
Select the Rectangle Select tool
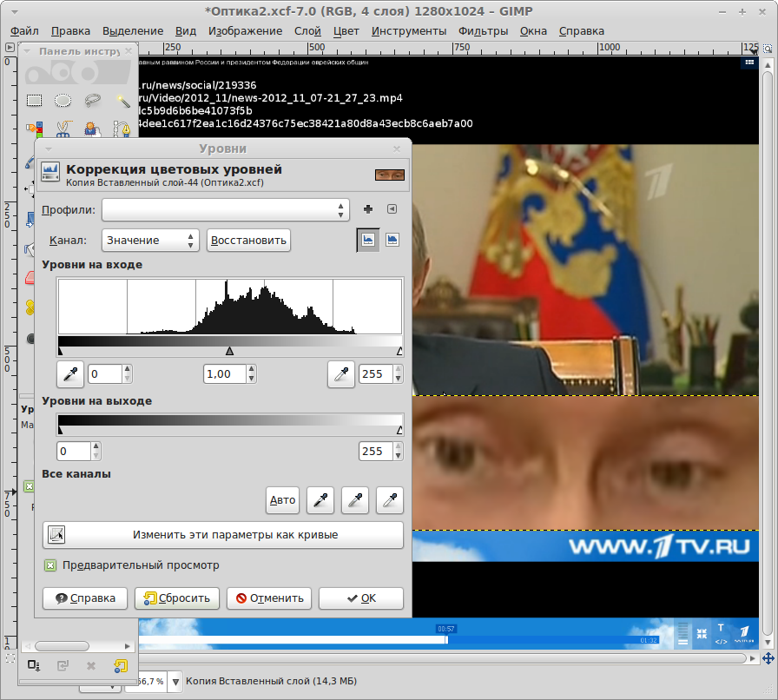[x=34, y=101]
